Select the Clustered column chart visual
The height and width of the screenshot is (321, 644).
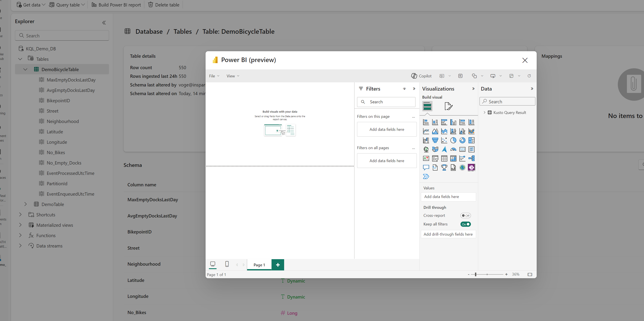coord(453,122)
